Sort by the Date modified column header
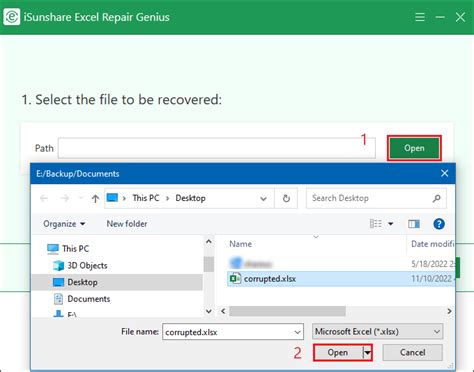 432,244
